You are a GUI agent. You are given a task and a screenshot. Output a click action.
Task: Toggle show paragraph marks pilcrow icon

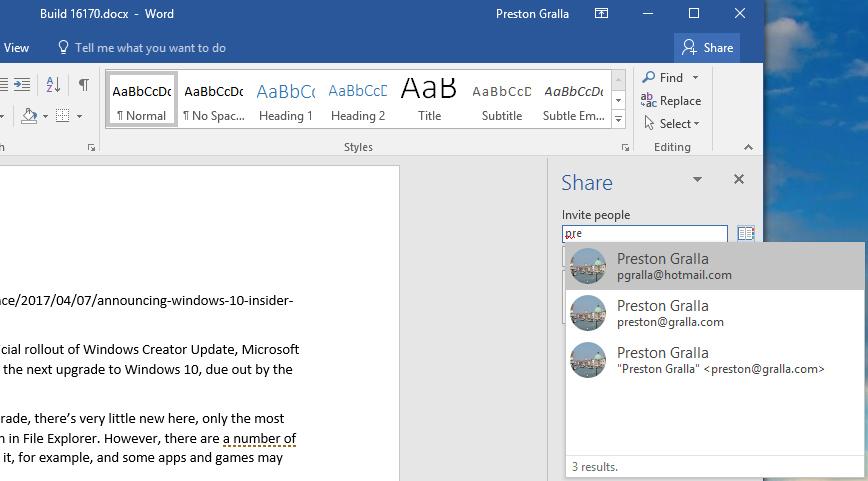click(x=84, y=84)
